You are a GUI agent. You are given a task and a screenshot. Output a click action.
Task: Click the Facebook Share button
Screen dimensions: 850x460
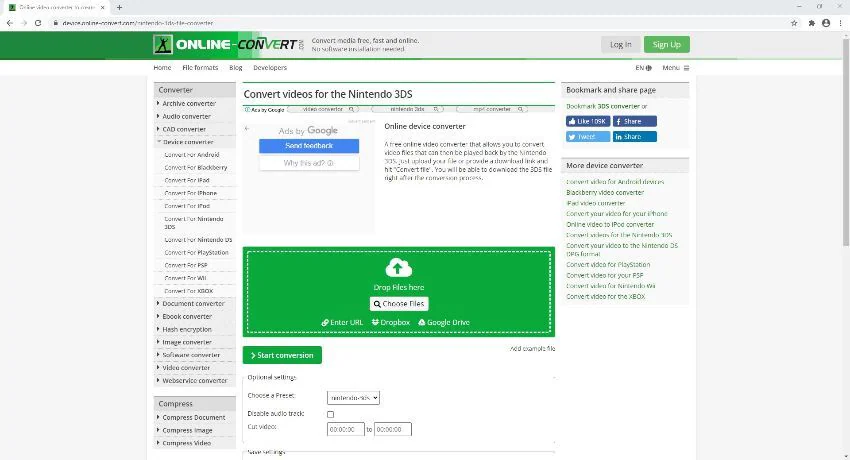pos(635,121)
